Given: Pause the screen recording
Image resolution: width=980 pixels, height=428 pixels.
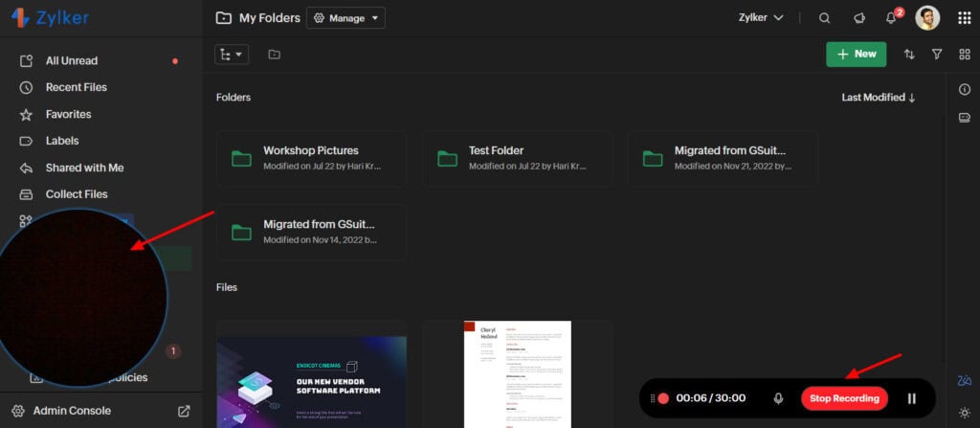Looking at the screenshot, I should [911, 398].
